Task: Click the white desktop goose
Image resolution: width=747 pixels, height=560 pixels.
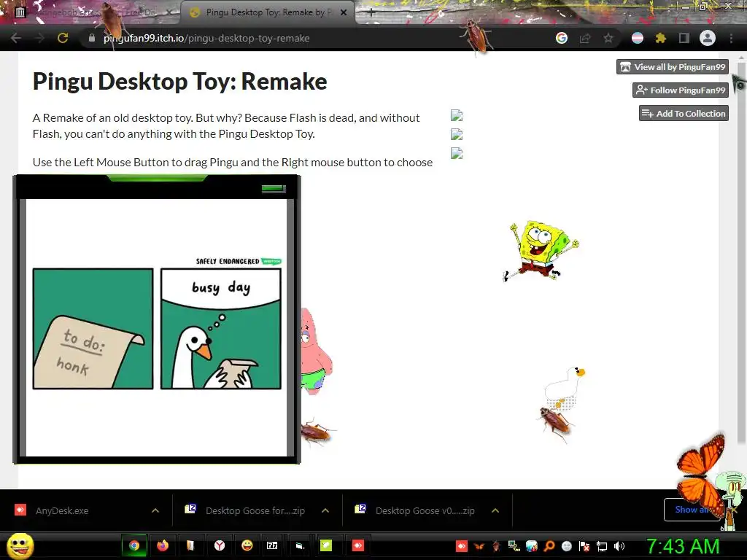Action: [x=565, y=386]
